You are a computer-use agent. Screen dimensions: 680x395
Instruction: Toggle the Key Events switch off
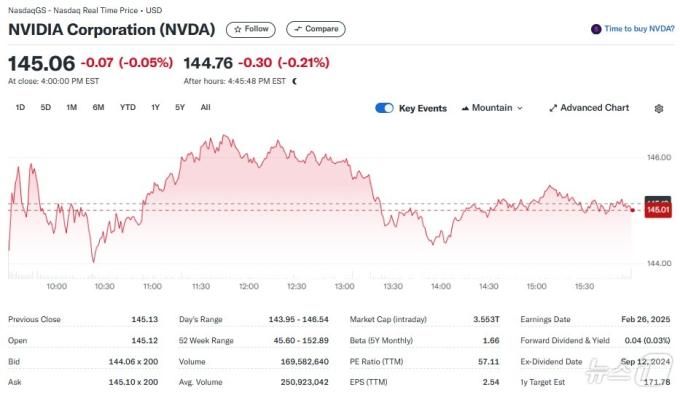click(384, 108)
